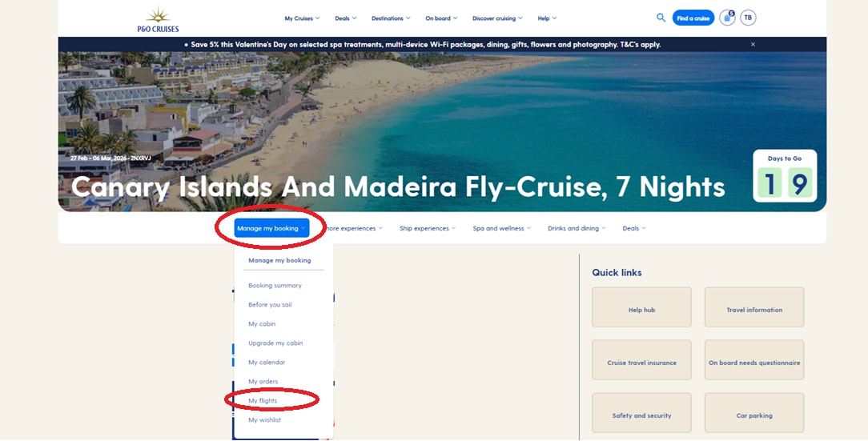Go to P&O Cruises logo home
868x441 pixels.
(x=159, y=19)
